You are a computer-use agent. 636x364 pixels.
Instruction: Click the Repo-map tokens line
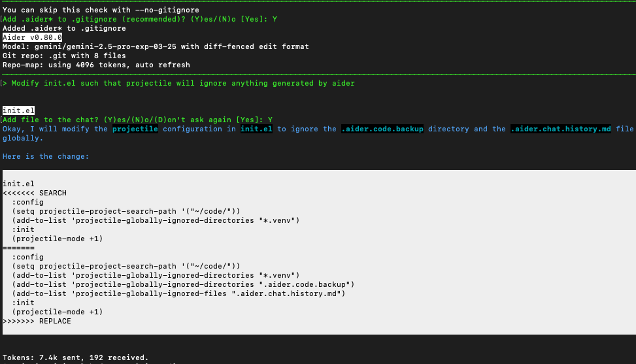pos(96,65)
